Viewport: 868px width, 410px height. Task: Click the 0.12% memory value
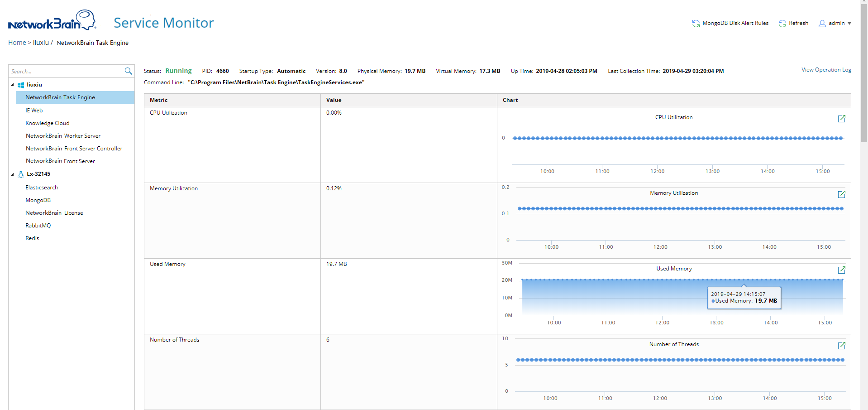tap(334, 188)
